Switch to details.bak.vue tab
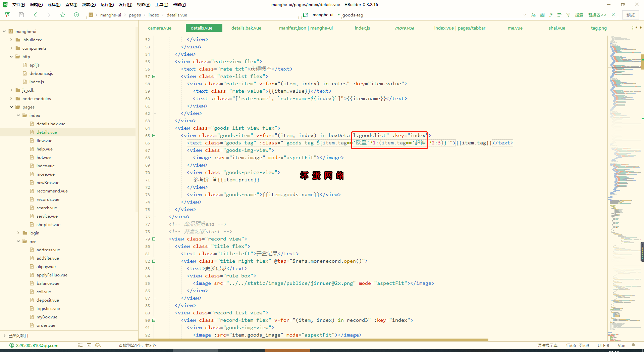This screenshot has width=644, height=352. point(246,28)
